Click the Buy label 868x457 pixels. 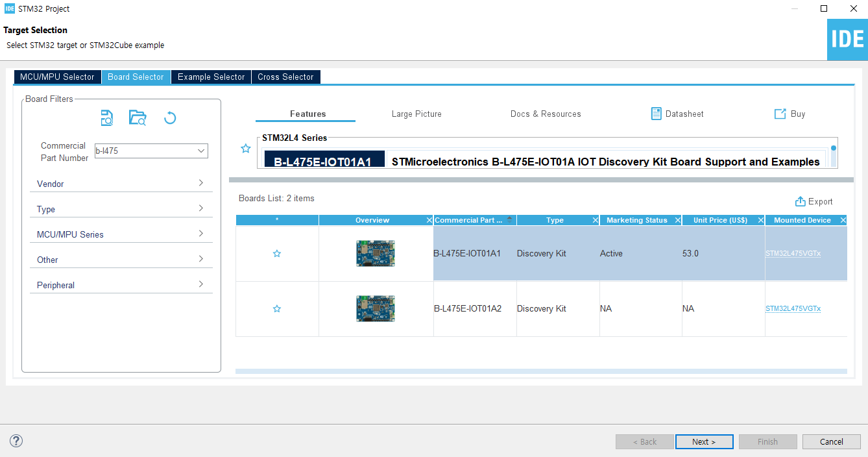pos(798,114)
